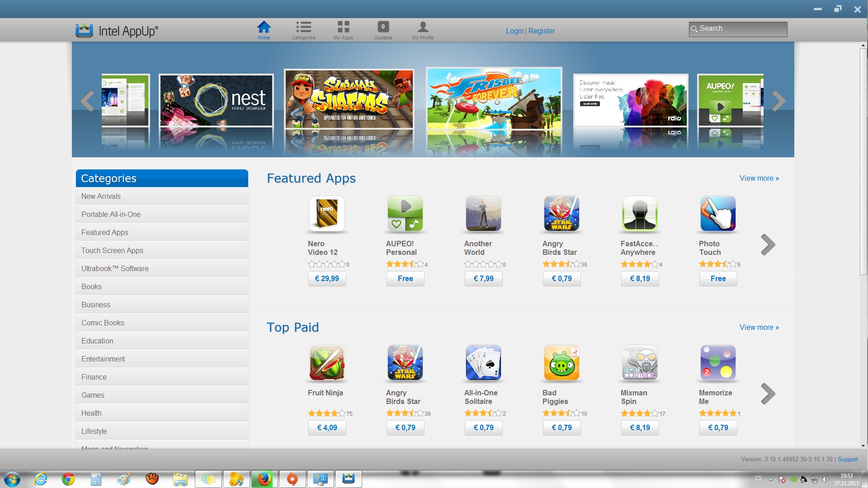This screenshot has width=868, height=488.
Task: Click the € 4,09 price button for Fruit Ninja
Action: [x=327, y=427]
